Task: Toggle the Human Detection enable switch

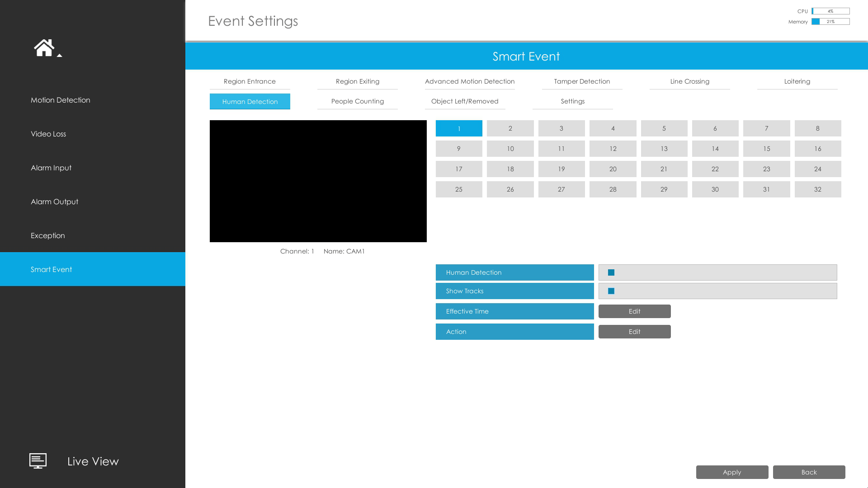Action: 610,272
